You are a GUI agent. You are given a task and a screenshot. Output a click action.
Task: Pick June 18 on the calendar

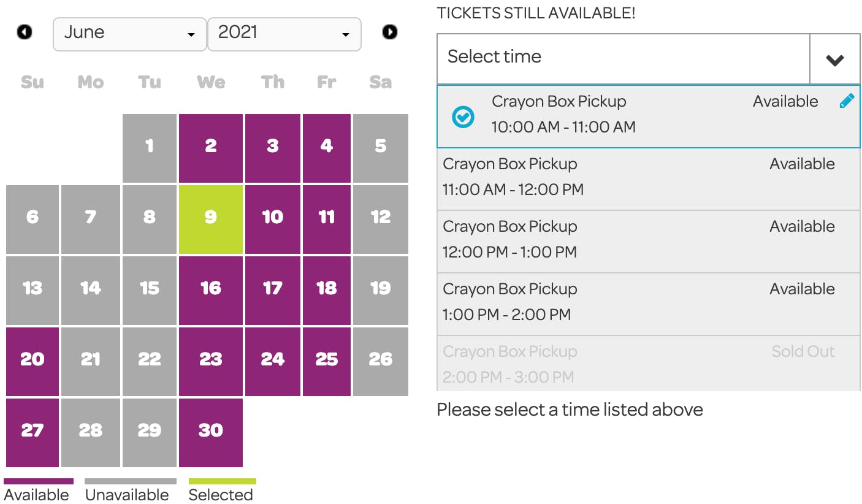(326, 289)
